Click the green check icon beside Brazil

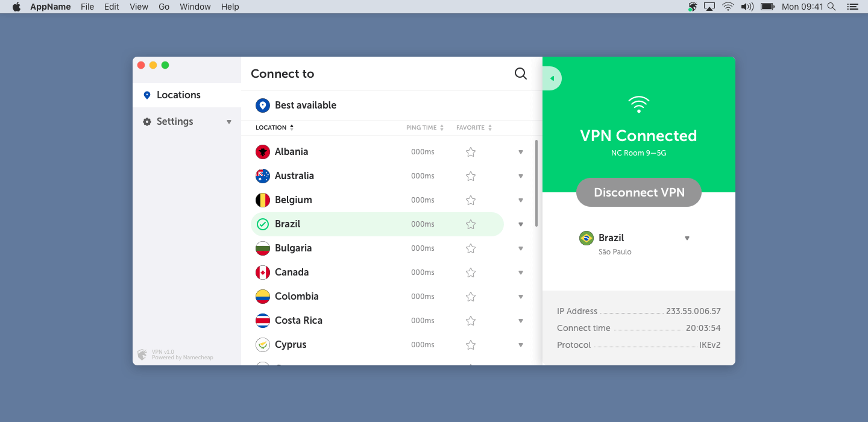point(263,224)
